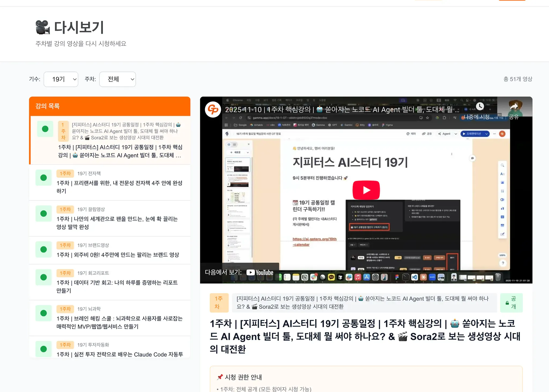Screen dimensions: 549x392
Task: Select the first 공통일정 1주차 핵심강의 item
Action: pyautogui.click(x=110, y=140)
